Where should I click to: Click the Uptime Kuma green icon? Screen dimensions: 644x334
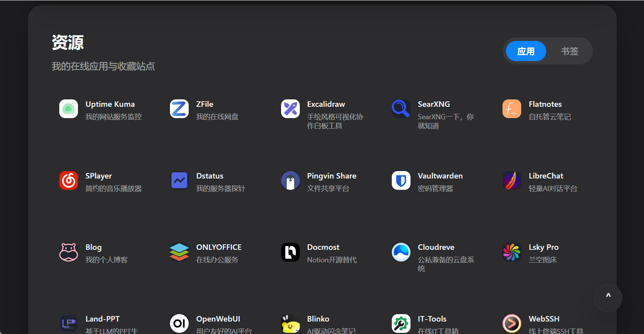click(x=69, y=109)
